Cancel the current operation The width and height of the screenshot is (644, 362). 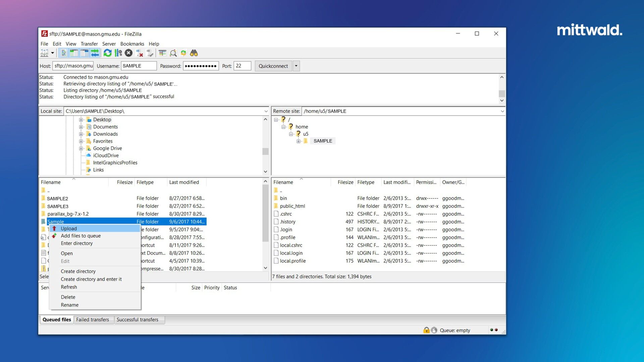tap(128, 53)
